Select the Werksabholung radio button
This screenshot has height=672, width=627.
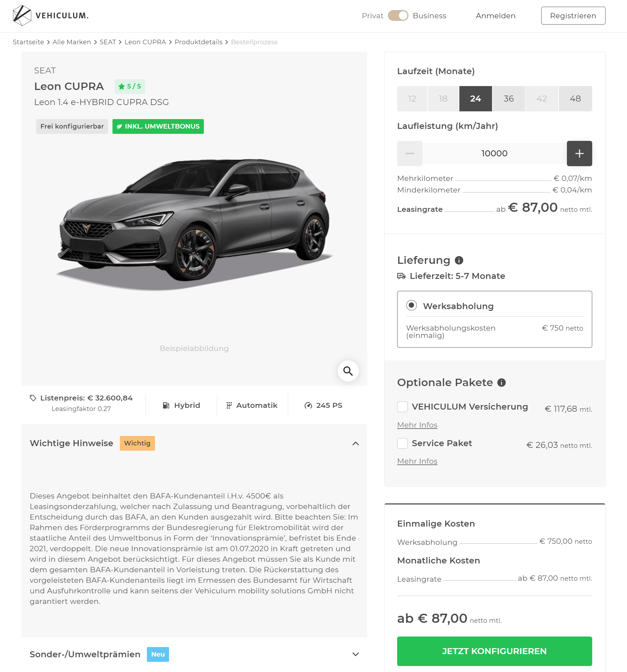(412, 305)
